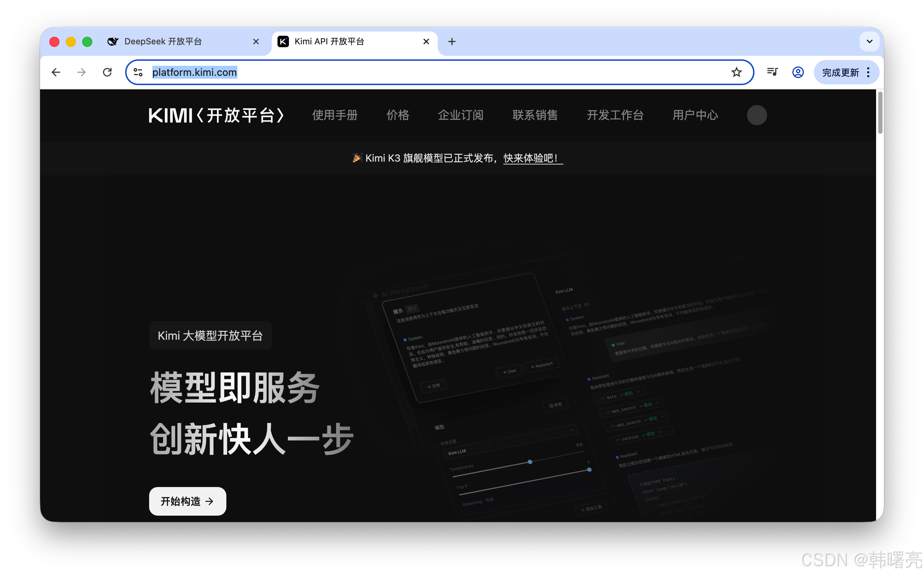Open the Chrome profile icon
Screen dimensions: 924x575
(x=798, y=72)
